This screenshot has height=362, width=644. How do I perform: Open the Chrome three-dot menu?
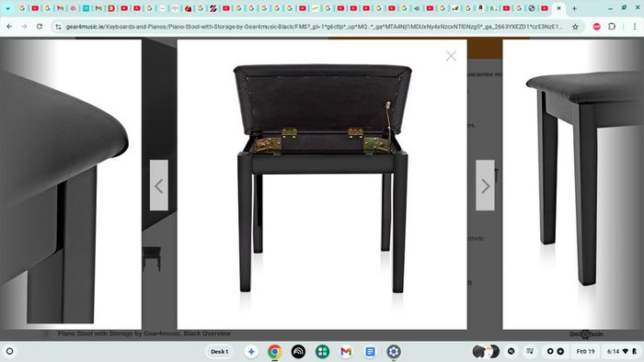(635, 27)
